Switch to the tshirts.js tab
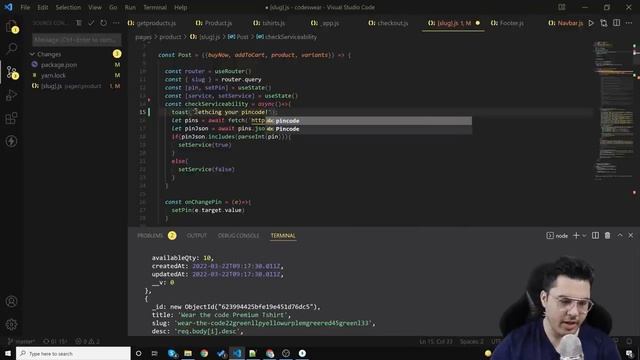Screen dimensions: 640x360 (269, 23)
